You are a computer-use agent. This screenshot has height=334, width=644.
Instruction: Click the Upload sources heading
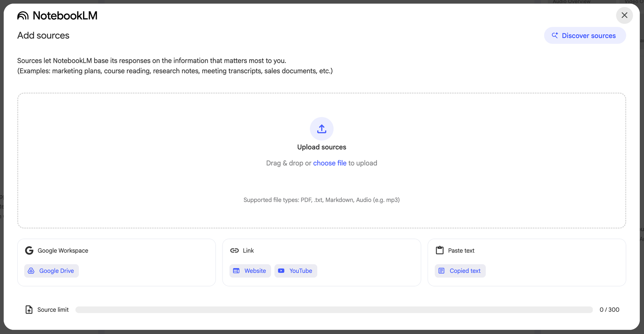click(322, 147)
